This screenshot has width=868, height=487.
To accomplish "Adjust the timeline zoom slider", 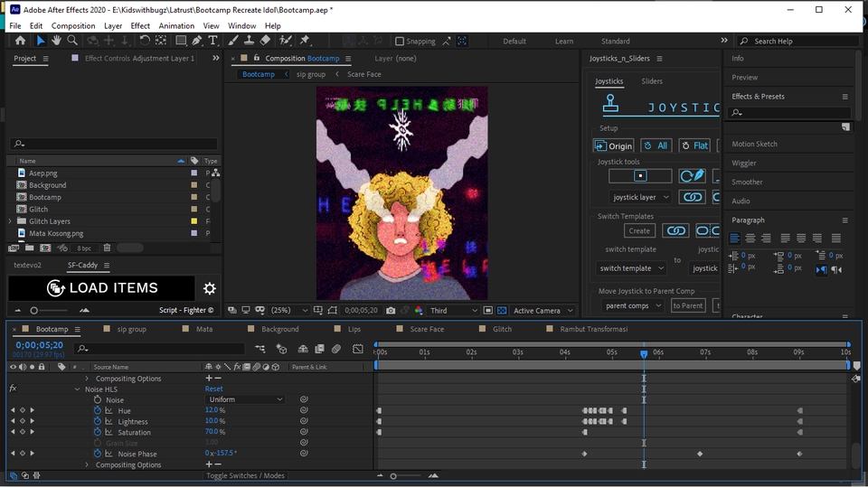I will pos(393,476).
